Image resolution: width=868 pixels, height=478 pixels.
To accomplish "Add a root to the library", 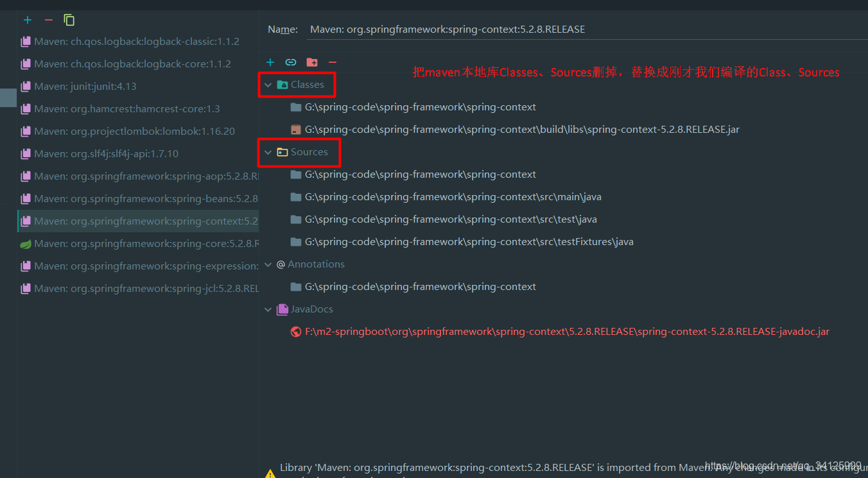I will [270, 62].
